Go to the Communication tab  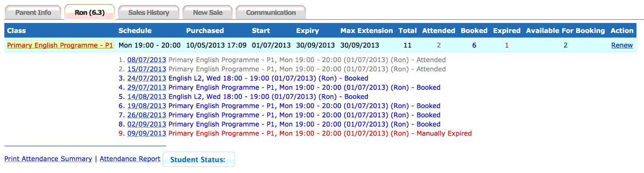[x=270, y=13]
